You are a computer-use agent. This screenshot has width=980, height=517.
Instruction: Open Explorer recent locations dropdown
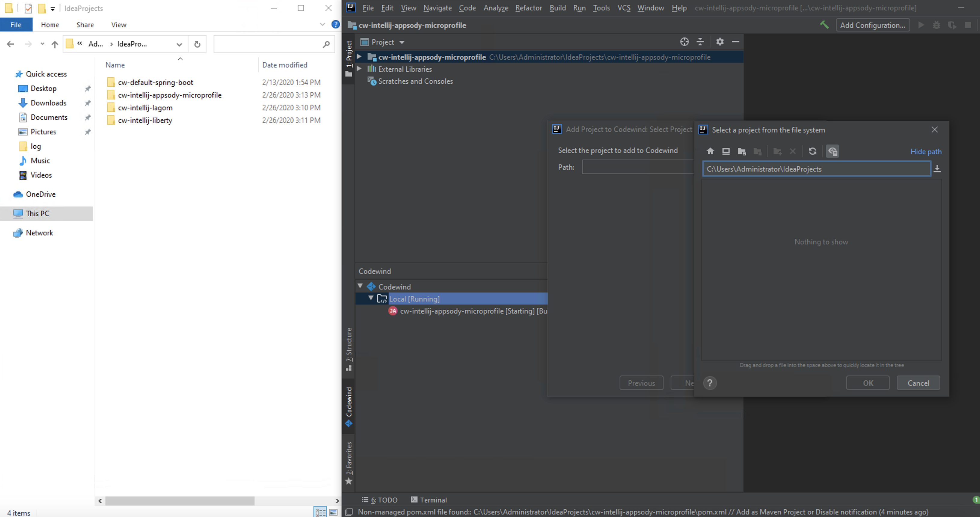coord(42,44)
